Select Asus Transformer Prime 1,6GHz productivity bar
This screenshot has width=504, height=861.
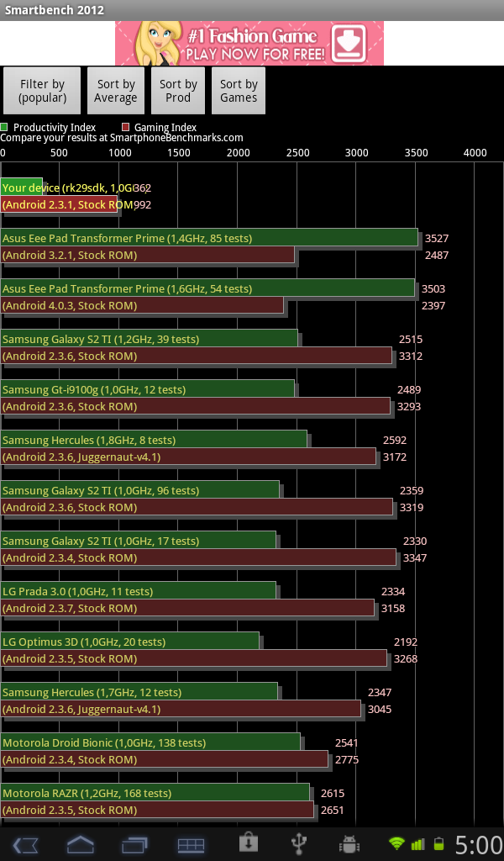(x=207, y=288)
